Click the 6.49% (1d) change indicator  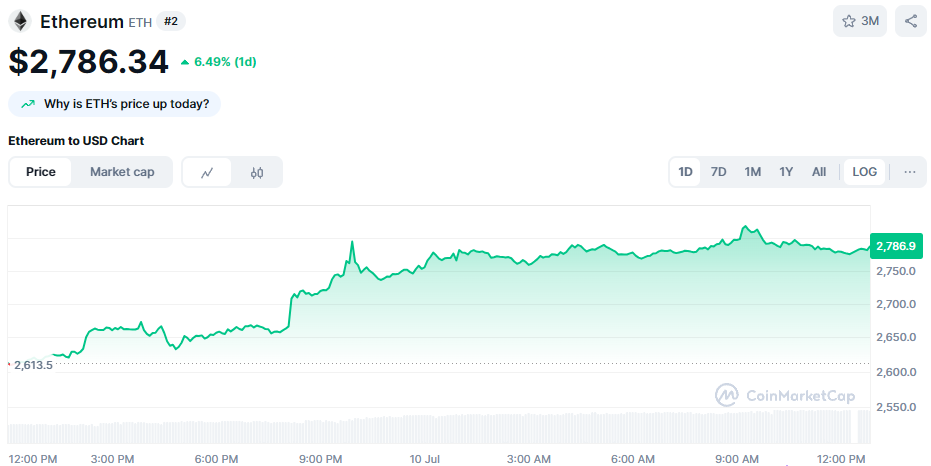[218, 62]
